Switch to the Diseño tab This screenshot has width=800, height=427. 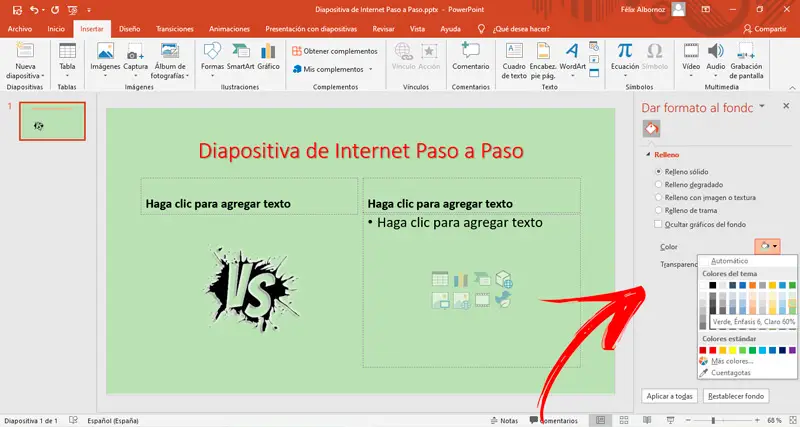coord(130,29)
